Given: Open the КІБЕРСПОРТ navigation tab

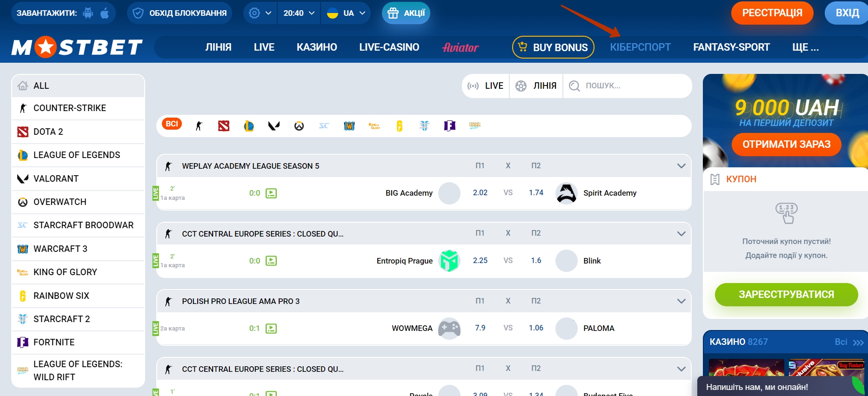Looking at the screenshot, I should (x=640, y=47).
